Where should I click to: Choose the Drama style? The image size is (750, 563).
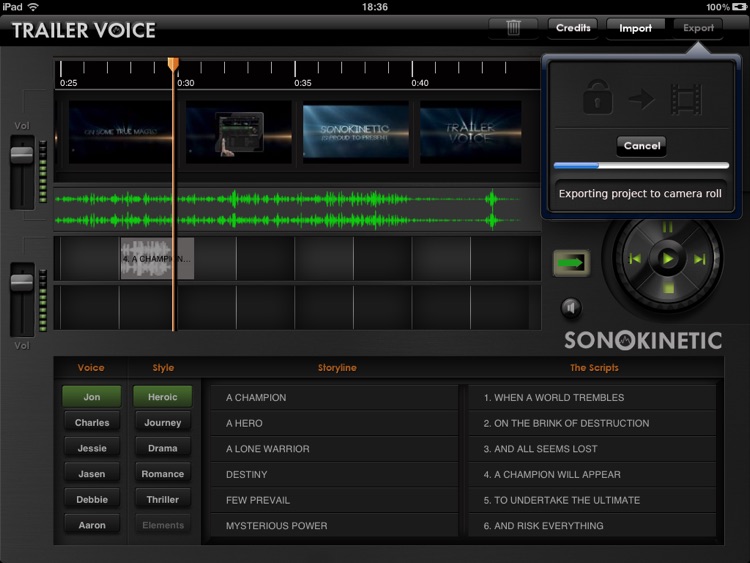point(162,448)
